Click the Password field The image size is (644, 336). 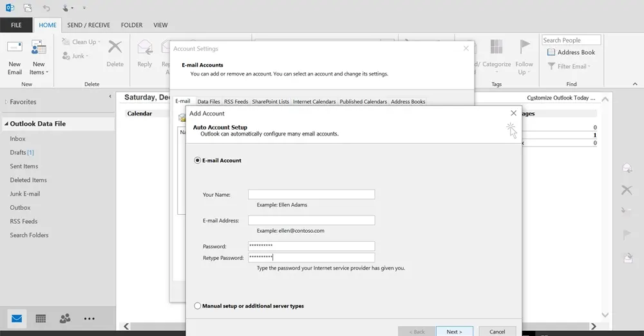pos(311,246)
